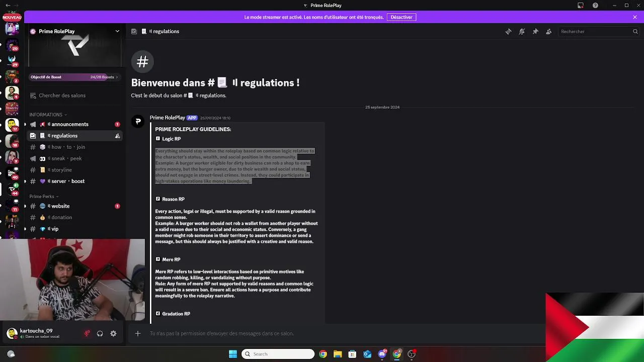The height and width of the screenshot is (362, 644).
Task: Click the webcam overlay thumbnail
Action: click(72, 280)
